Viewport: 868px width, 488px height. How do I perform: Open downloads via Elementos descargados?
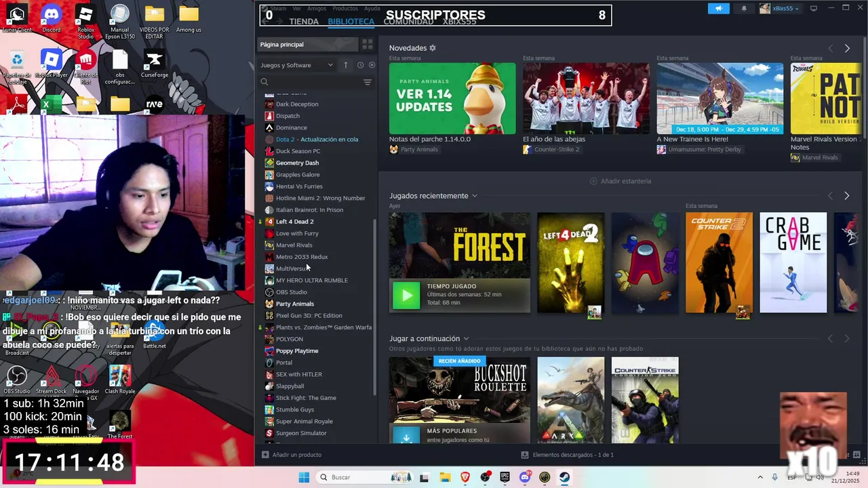tap(568, 455)
